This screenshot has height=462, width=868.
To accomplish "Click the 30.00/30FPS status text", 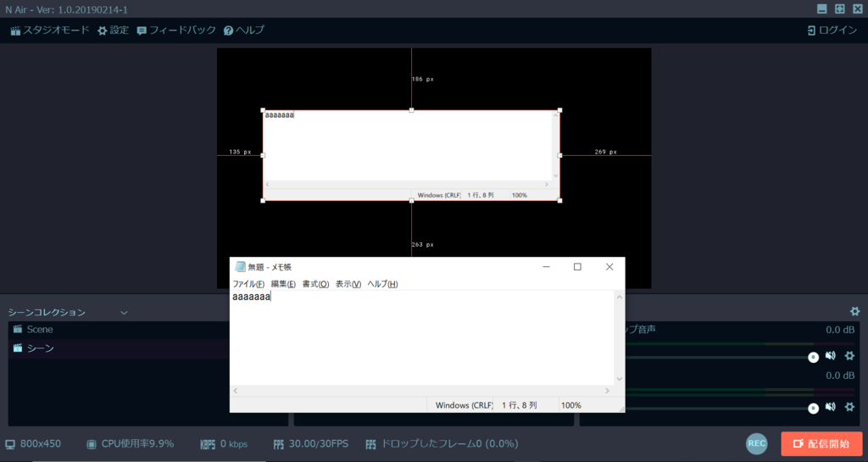I will point(319,443).
